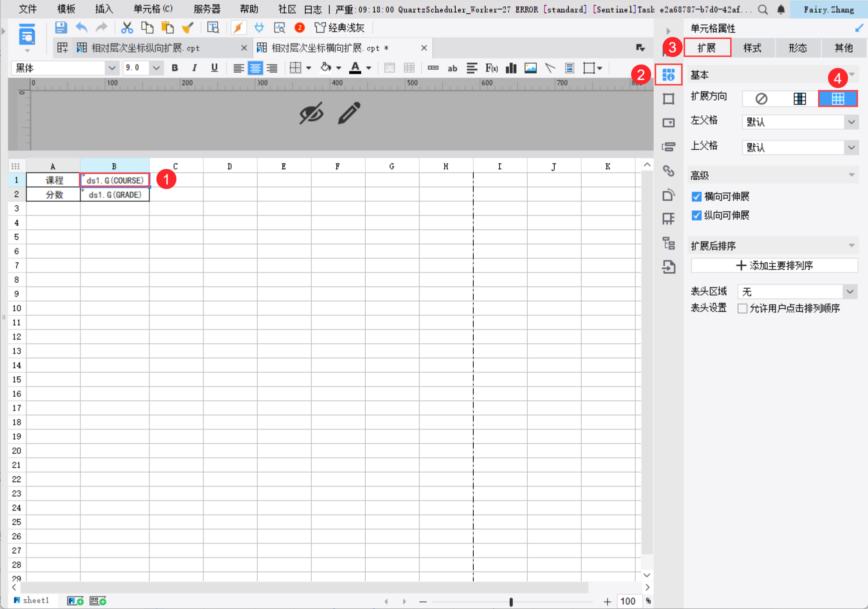
Task: Toggle bold formatting
Action: [175, 68]
